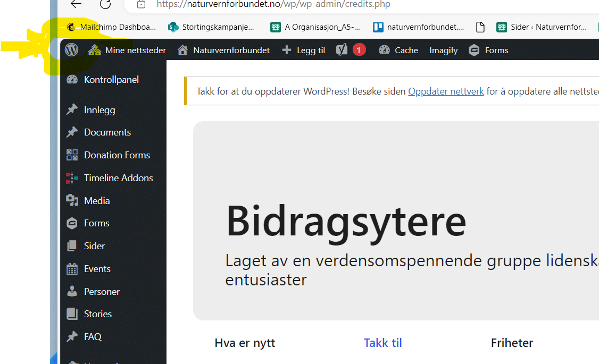Switch to Hva er nytt tab
Screen dimensions: 599x364
tap(245, 343)
